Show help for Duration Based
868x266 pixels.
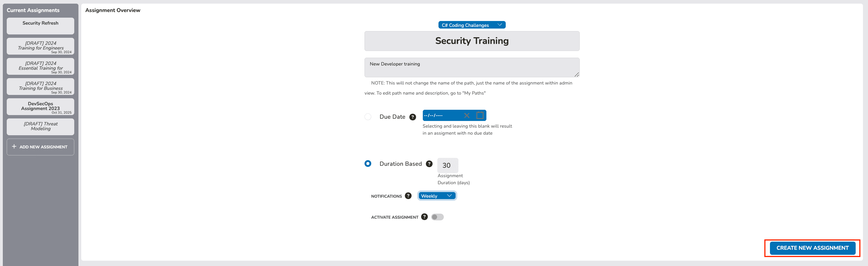[429, 164]
